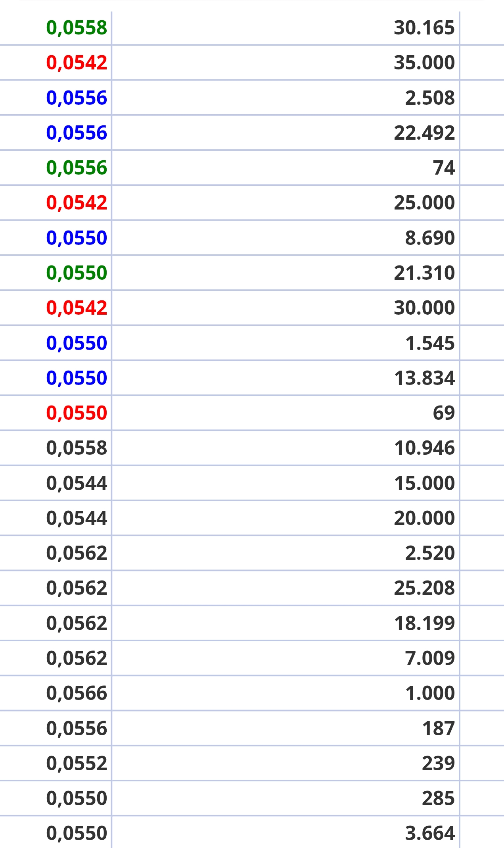The height and width of the screenshot is (848, 504).
Task: Select price 0,0550 in the 3.664 row
Action: click(x=77, y=833)
